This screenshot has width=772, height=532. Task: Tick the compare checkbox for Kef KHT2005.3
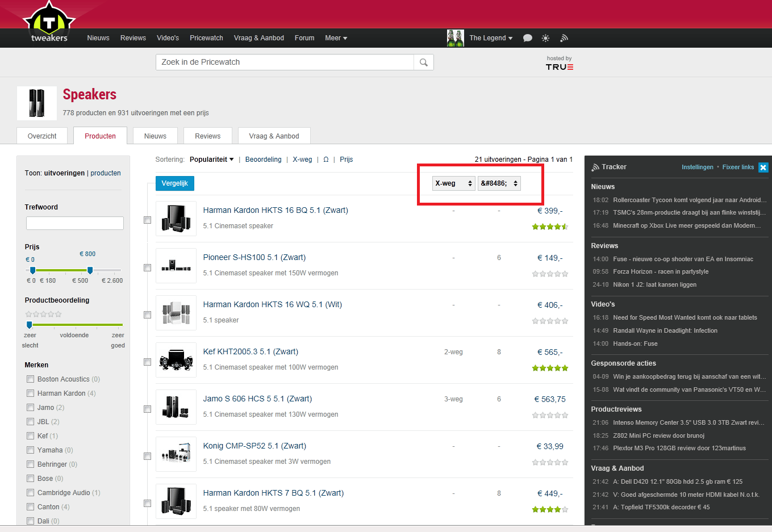[147, 361]
